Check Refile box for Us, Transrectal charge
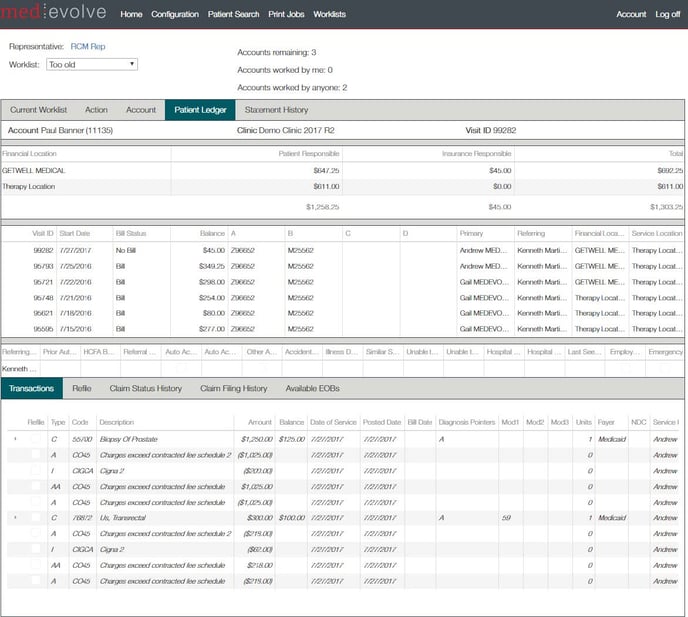The height and width of the screenshot is (617, 688). point(36,518)
